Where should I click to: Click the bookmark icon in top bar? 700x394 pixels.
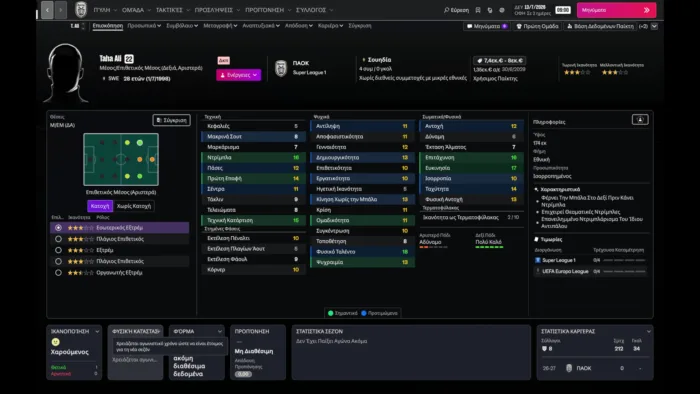[478, 10]
